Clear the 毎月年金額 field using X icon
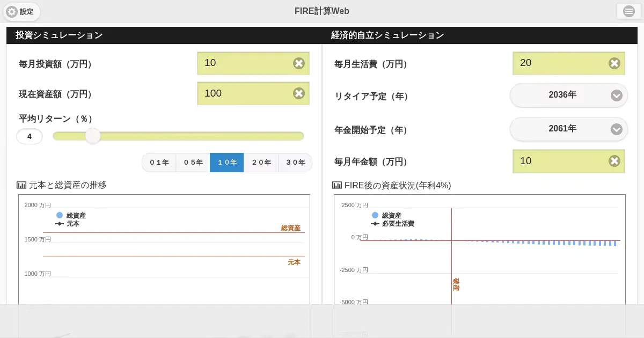644x338 pixels. [614, 161]
